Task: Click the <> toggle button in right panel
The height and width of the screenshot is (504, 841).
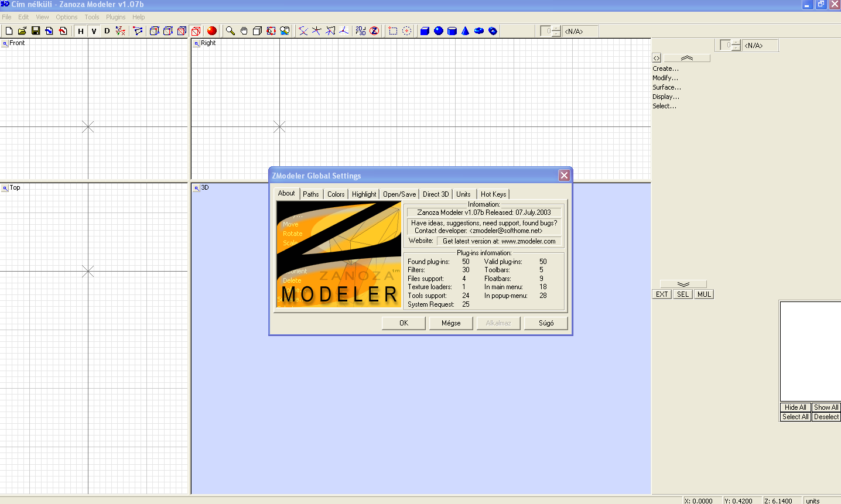Action: coord(657,58)
